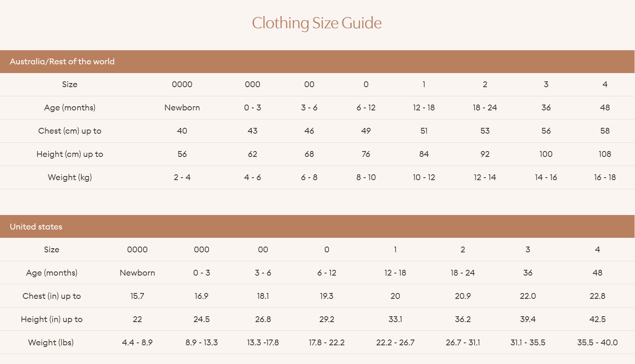
Task: Select the height value "42.5"
Action: [x=597, y=319]
